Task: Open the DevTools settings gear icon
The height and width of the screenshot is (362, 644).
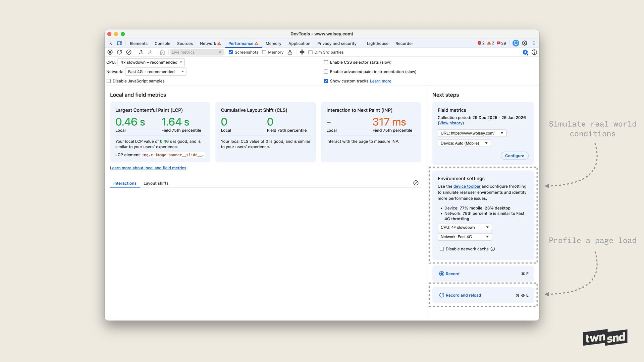Action: pyautogui.click(x=525, y=43)
